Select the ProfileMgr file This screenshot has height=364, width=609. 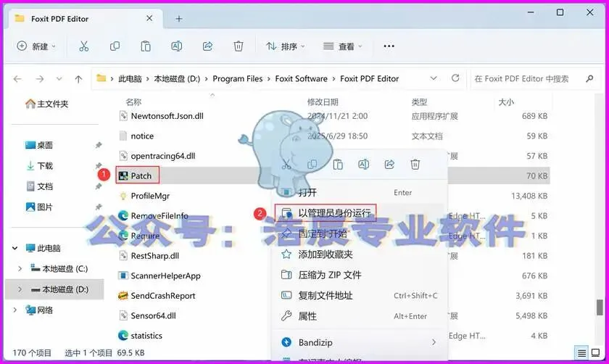point(150,196)
